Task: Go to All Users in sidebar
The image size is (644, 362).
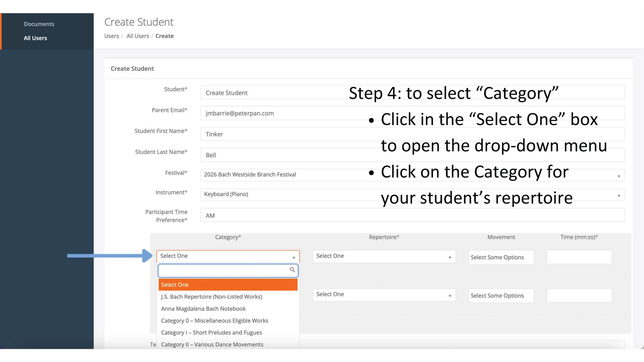Action: [x=35, y=38]
